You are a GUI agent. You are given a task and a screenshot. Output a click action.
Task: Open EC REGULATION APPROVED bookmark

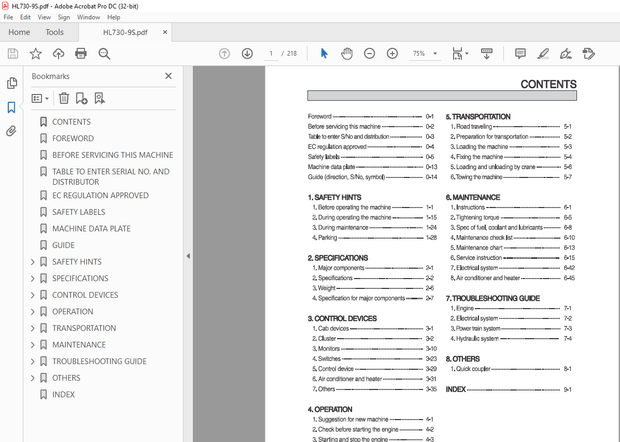click(x=100, y=195)
